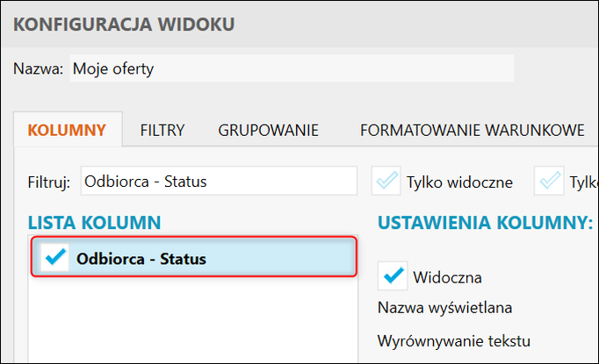Click the Wyrównywanie tekstu setting label
599x364 pixels.
454,340
